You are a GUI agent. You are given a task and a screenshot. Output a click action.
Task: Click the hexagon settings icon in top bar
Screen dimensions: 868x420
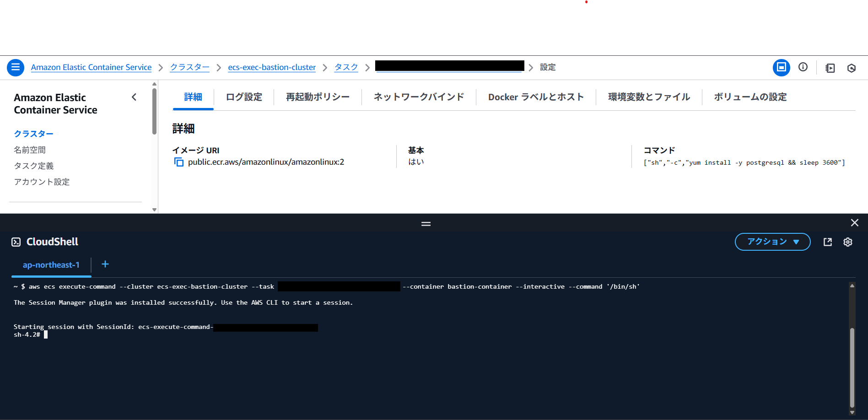(852, 68)
